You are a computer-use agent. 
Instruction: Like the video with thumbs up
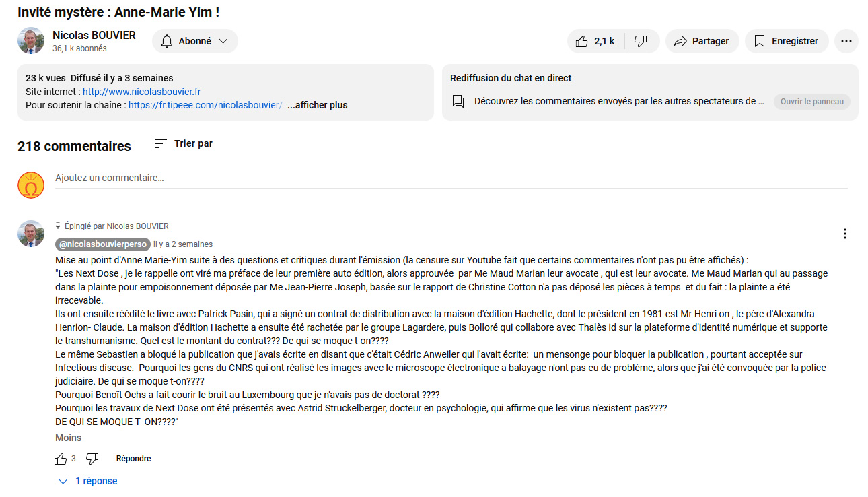[x=595, y=41]
